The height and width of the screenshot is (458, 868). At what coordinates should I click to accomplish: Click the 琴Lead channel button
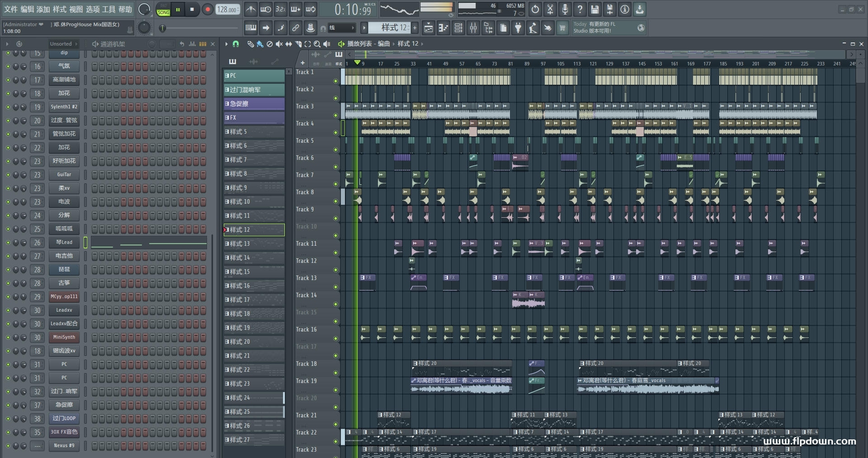pos(64,243)
